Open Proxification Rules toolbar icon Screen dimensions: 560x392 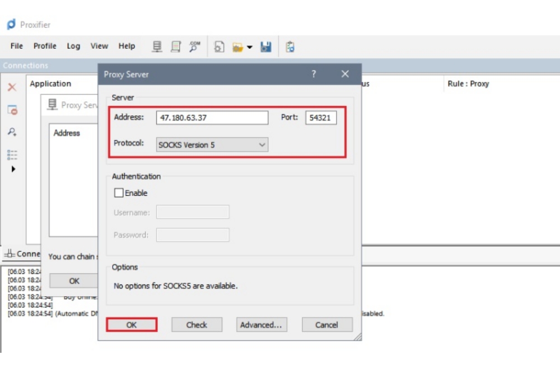point(176,46)
